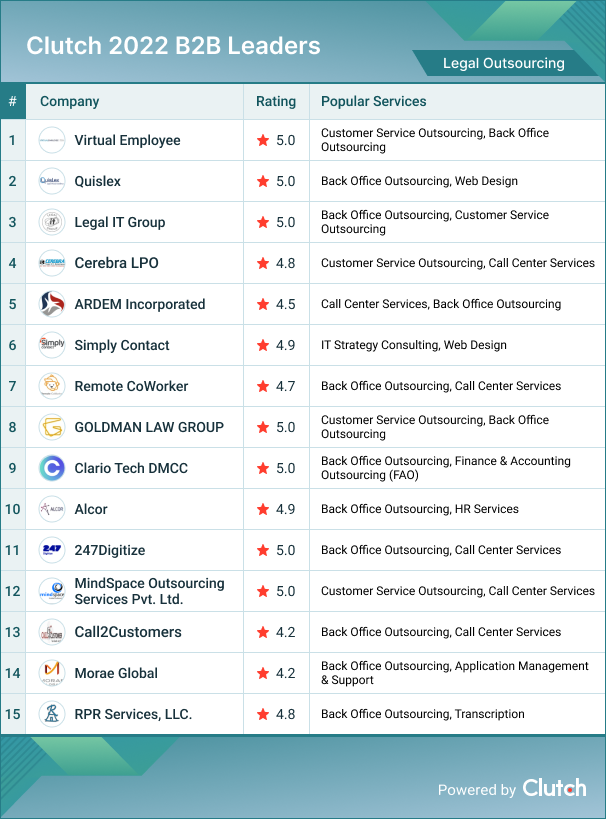Open the Call2Customers company name
The height and width of the screenshot is (819, 606).
(x=128, y=632)
